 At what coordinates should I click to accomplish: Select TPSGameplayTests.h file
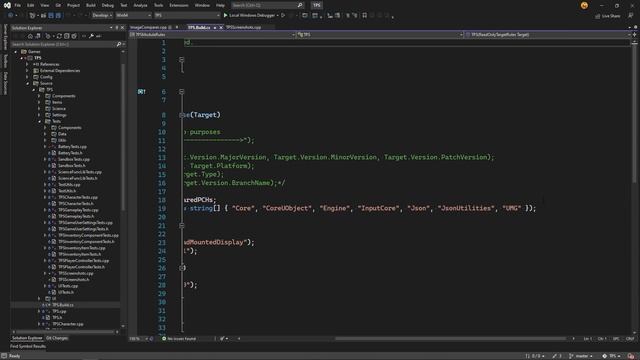[x=76, y=216]
